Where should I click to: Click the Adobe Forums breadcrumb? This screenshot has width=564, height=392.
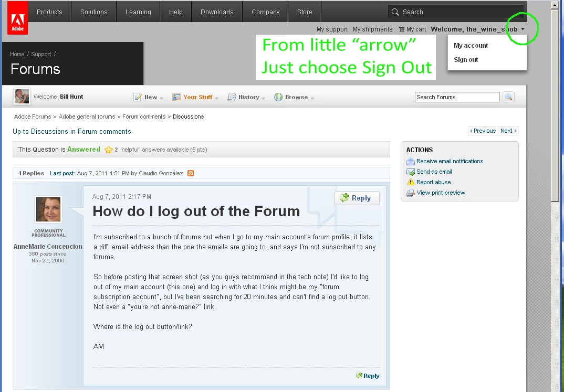[x=33, y=117]
